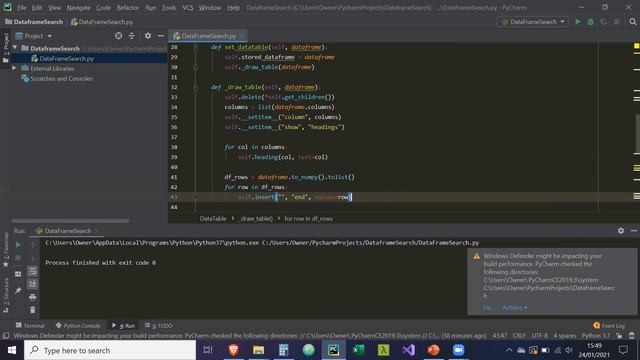The image size is (640, 360).
Task: Click Python 3.7 interpreter in status bar
Action: tap(596, 336)
